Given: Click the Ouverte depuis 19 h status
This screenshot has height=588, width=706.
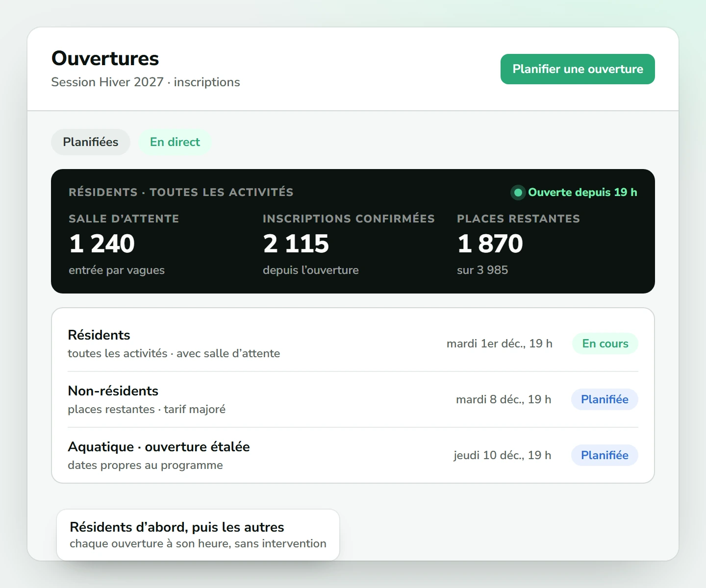Looking at the screenshot, I should 582,193.
